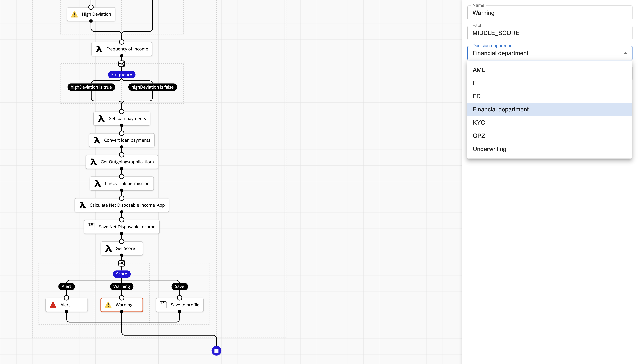Click the Save Net Disposable Income disk icon
This screenshot has width=638, height=364.
coord(91,227)
